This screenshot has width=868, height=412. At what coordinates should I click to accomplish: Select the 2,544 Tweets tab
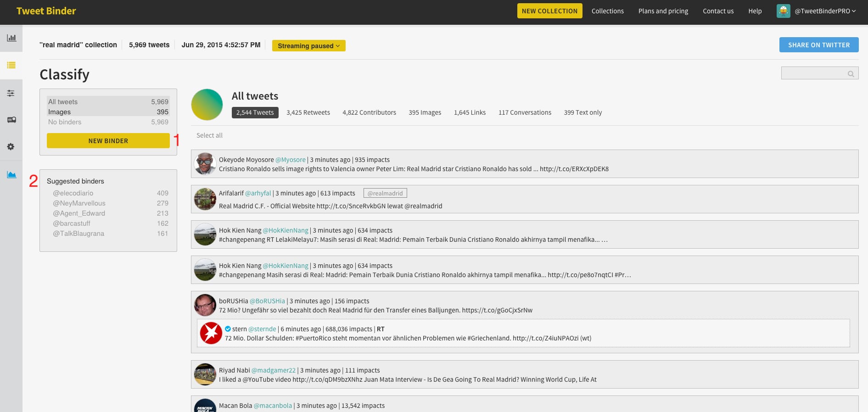pos(255,112)
